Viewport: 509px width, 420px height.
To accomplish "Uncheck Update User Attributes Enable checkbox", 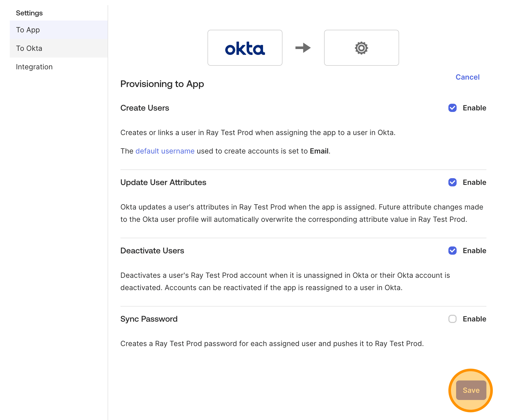I will coord(452,182).
